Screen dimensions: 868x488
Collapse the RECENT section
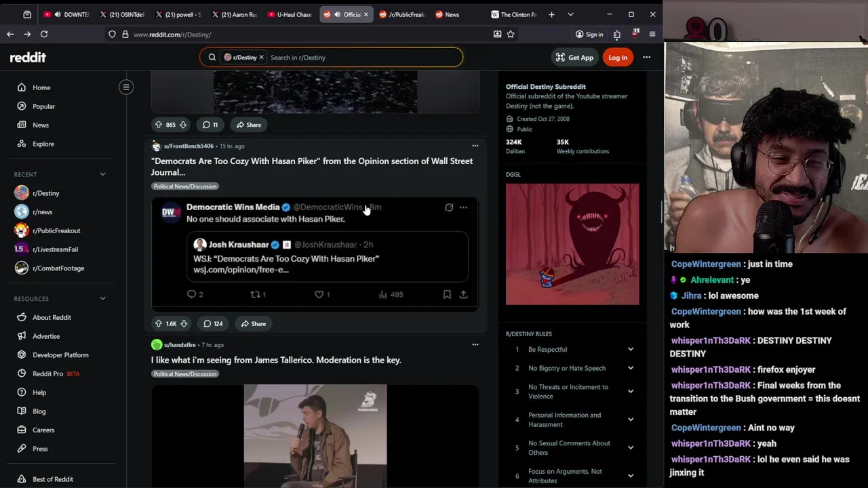click(102, 174)
